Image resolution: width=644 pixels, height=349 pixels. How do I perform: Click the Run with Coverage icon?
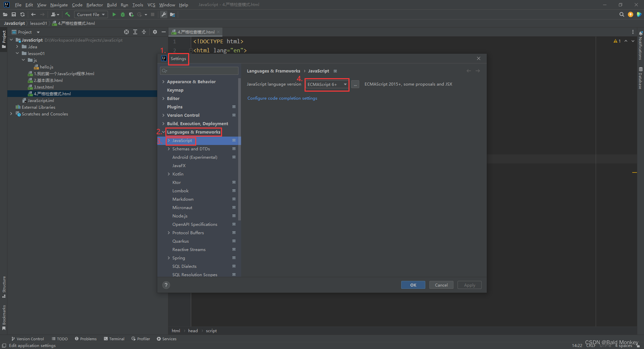pos(131,14)
